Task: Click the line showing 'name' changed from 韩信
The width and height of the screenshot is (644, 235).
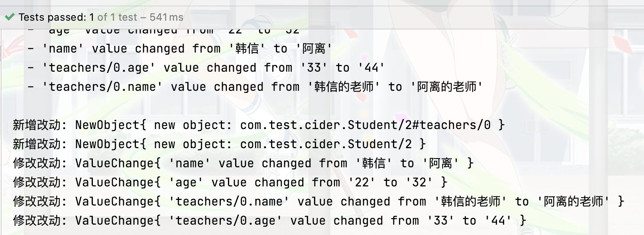Action: (179, 48)
